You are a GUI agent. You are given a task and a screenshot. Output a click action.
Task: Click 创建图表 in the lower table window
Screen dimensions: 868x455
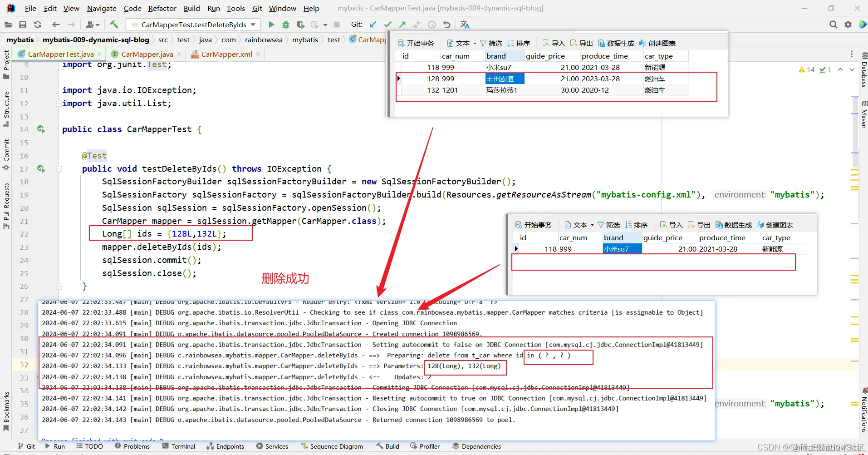pyautogui.click(x=775, y=225)
